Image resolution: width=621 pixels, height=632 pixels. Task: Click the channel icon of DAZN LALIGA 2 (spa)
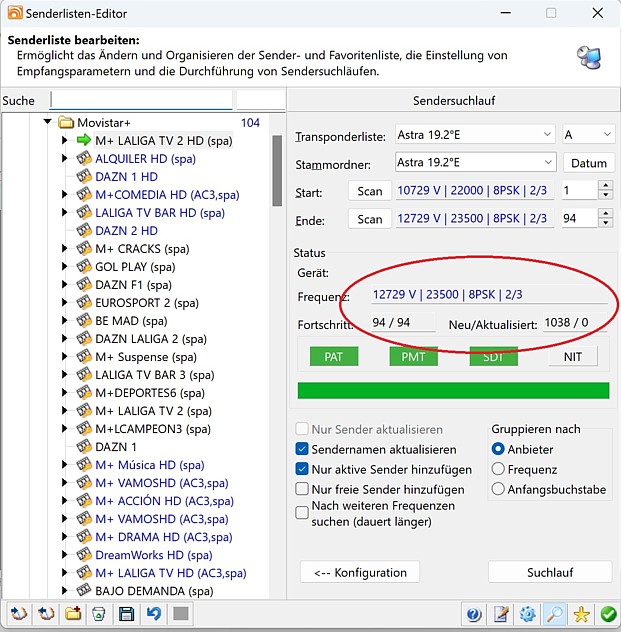[84, 339]
